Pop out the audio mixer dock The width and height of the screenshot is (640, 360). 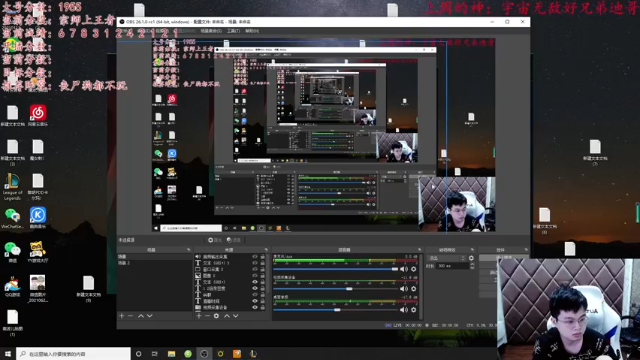[x=419, y=249]
